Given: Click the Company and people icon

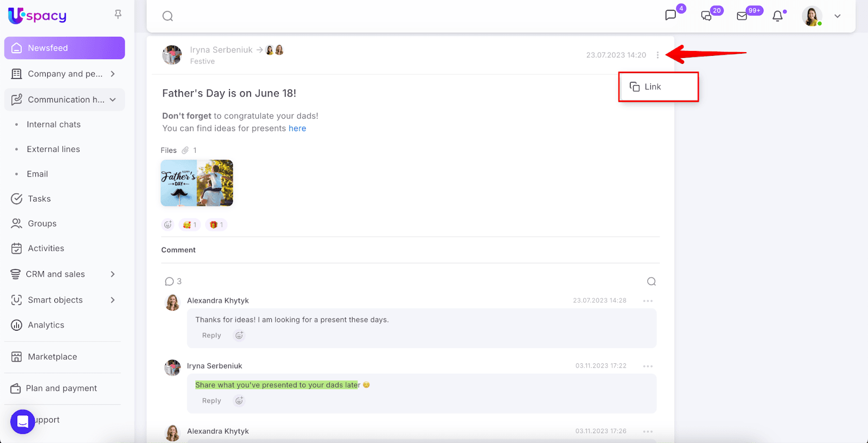Looking at the screenshot, I should (17, 74).
